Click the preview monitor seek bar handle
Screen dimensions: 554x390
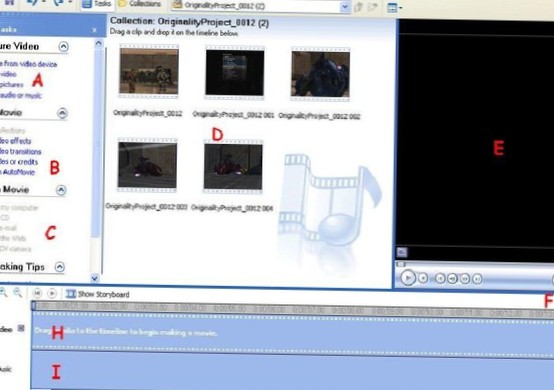point(400,264)
